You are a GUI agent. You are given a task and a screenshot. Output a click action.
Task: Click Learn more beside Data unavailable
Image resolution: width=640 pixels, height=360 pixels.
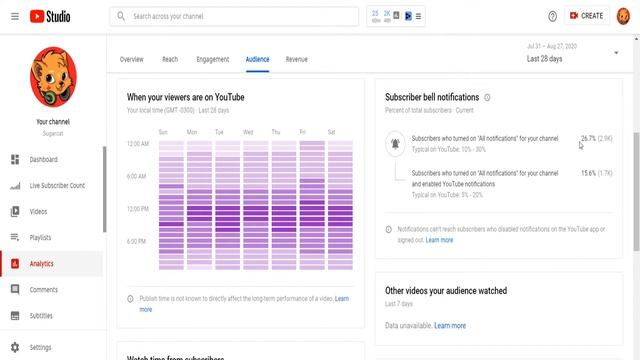coord(450,326)
